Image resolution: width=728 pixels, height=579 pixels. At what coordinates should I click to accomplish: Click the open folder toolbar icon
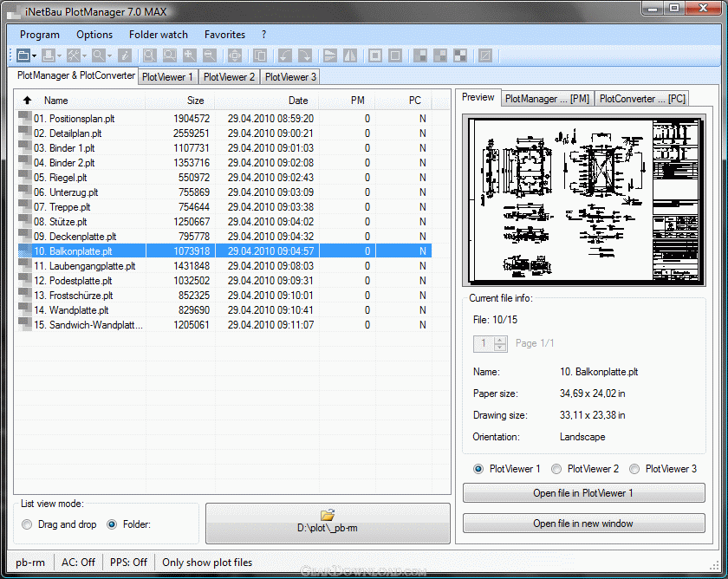(x=23, y=55)
